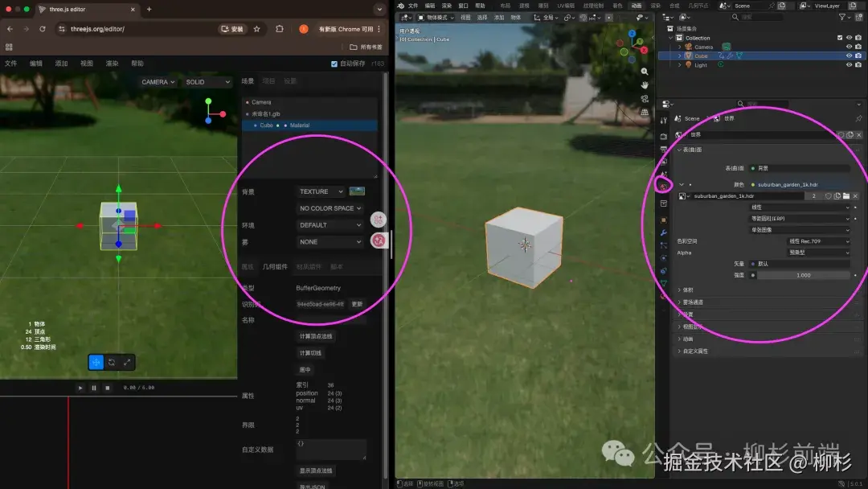The image size is (868, 489).
Task: Open the 帮助 menu in three.js editor
Action: pos(137,64)
